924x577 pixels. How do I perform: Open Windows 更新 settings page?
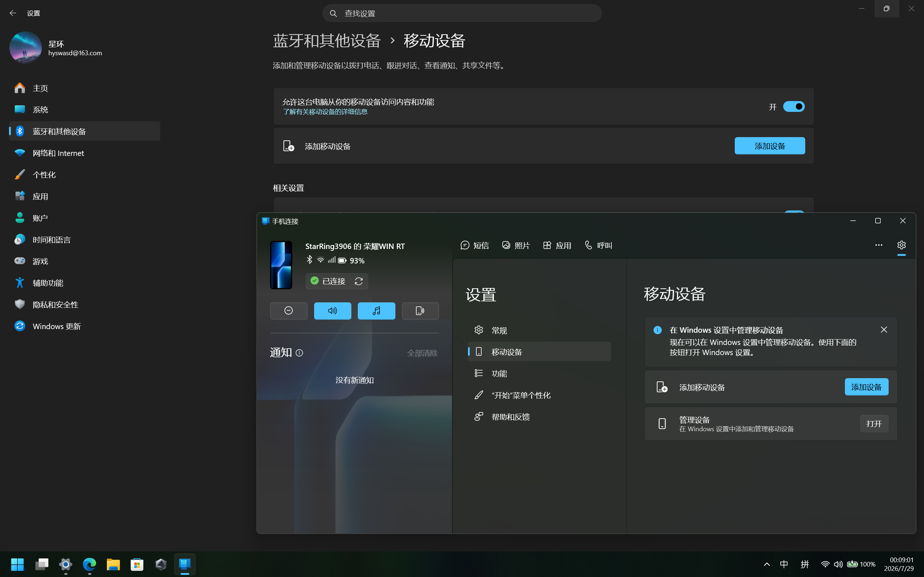tap(84, 326)
